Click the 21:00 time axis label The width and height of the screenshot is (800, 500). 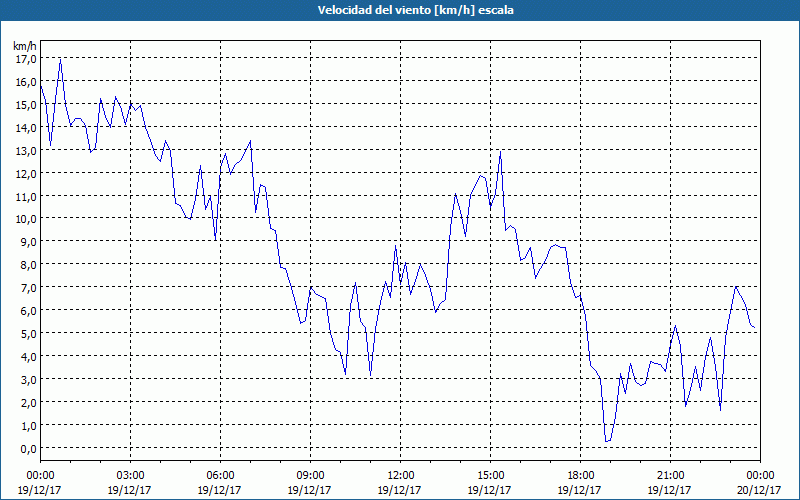click(x=670, y=476)
